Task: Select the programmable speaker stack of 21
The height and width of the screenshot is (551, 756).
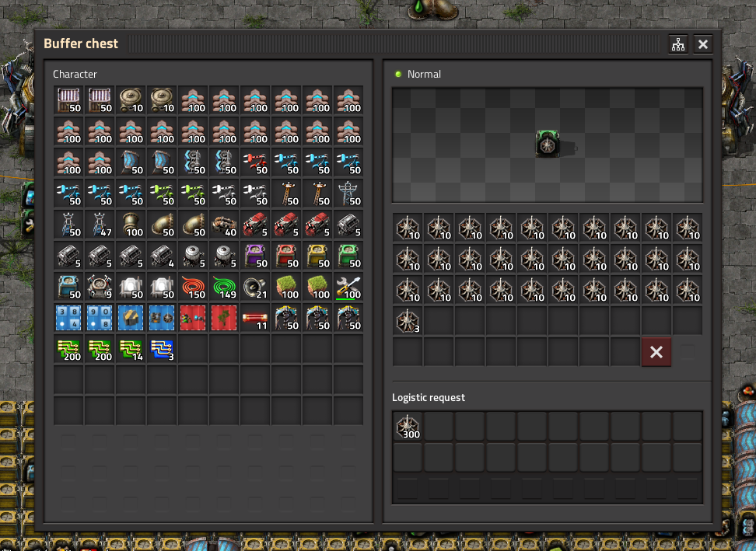Action: click(255, 287)
